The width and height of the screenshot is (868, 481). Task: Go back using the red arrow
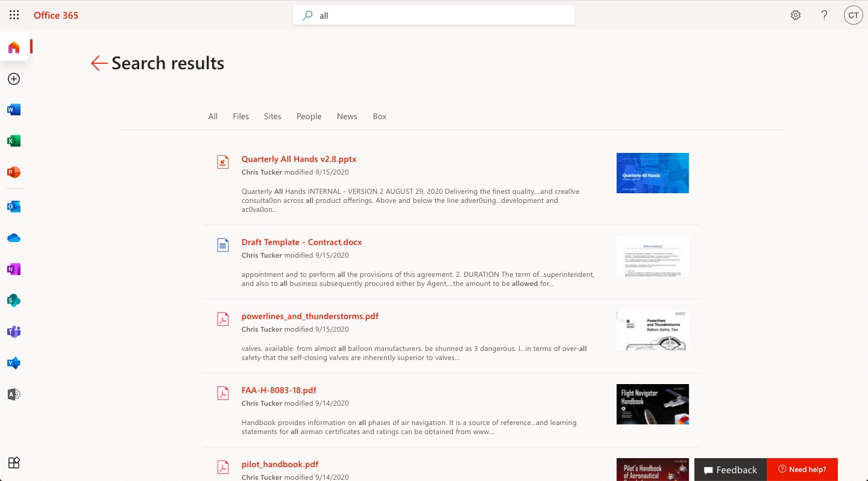[99, 63]
